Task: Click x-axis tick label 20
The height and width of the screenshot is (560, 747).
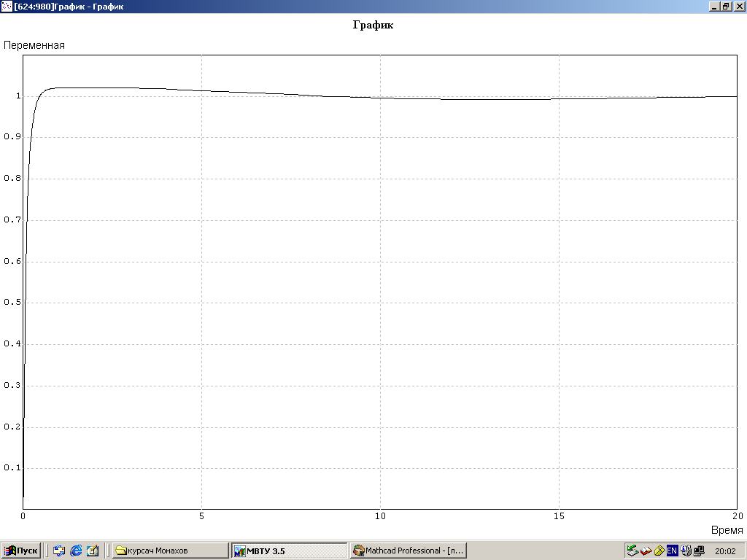Action: (x=738, y=516)
